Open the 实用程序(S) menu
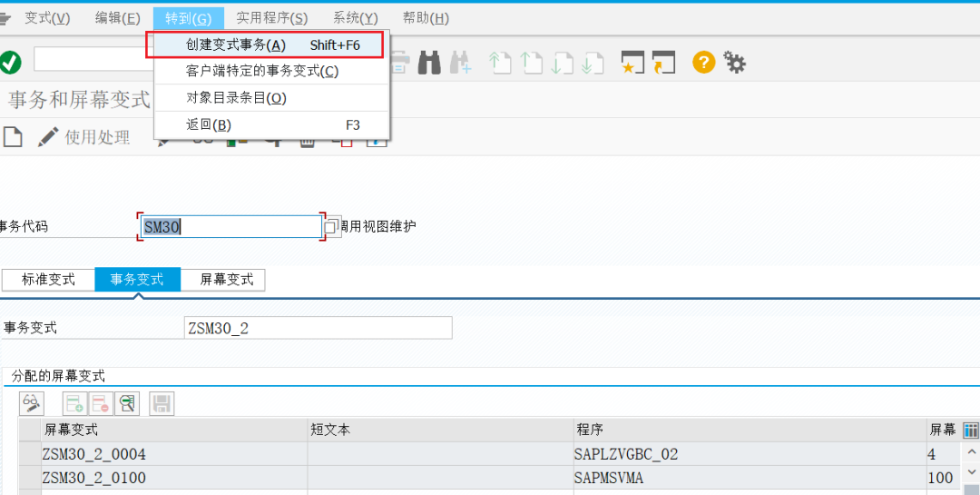This screenshot has height=495, width=980. (272, 18)
